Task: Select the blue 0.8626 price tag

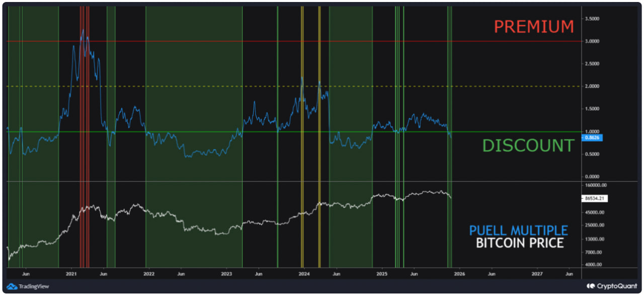Action: (x=591, y=136)
